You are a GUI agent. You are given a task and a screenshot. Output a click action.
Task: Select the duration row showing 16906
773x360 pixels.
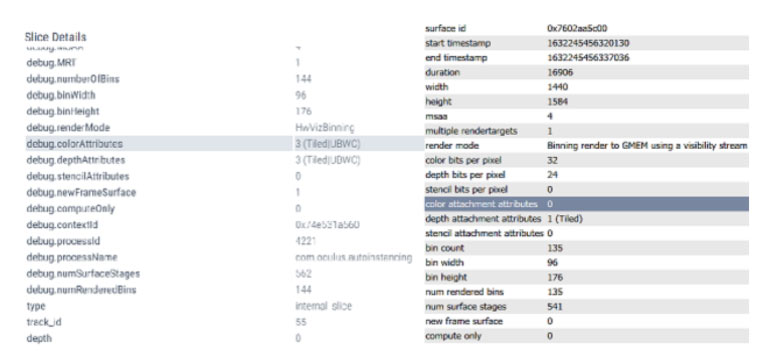click(586, 72)
